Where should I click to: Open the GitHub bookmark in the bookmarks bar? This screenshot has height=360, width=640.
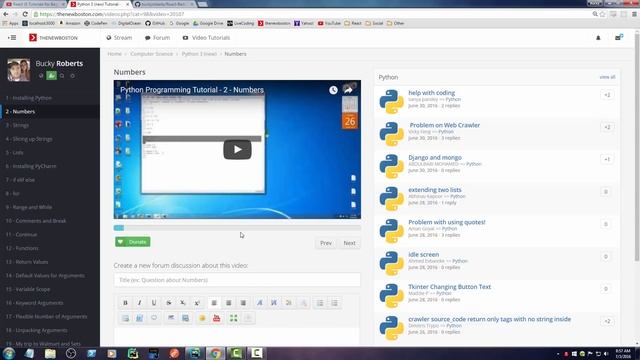[155, 23]
